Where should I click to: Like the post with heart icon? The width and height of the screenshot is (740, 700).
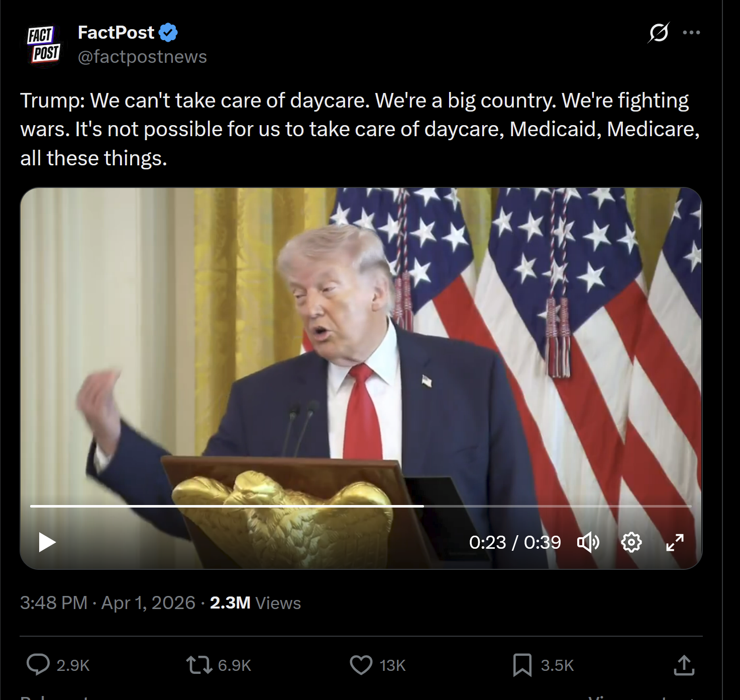(x=361, y=665)
